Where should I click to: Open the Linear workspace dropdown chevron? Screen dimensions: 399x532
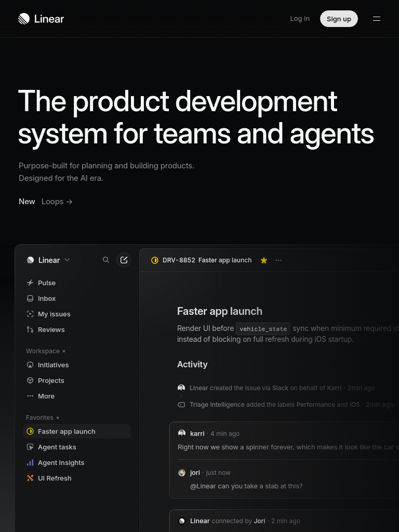[67, 260]
